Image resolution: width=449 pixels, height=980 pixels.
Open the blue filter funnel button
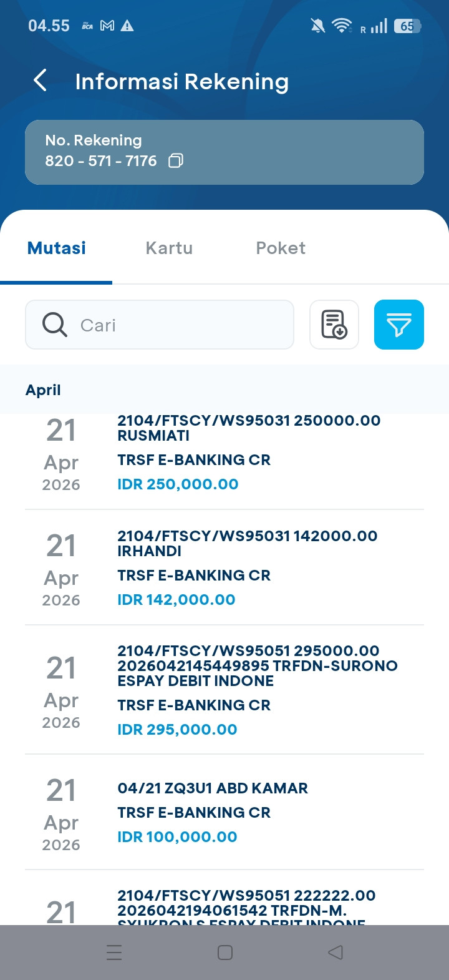pos(399,325)
